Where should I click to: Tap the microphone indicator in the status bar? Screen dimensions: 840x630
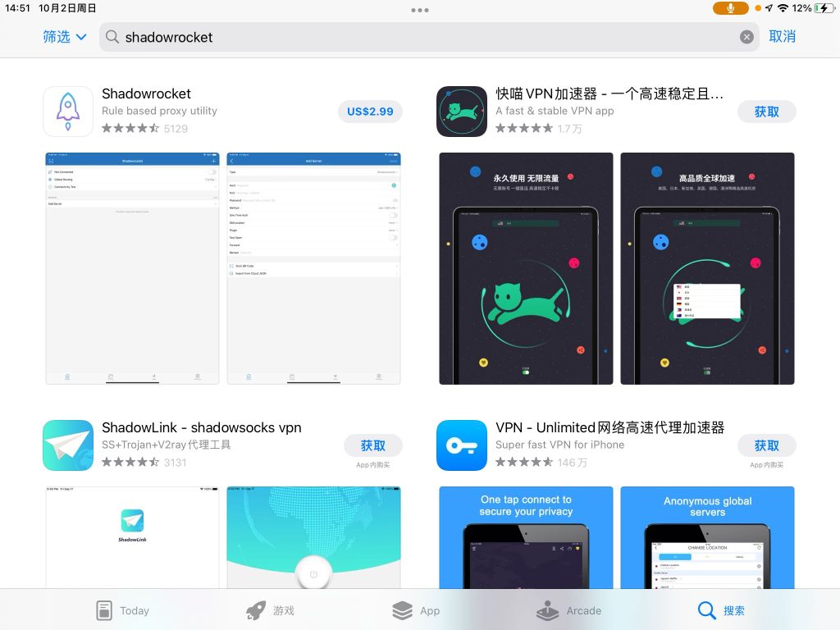[x=730, y=8]
